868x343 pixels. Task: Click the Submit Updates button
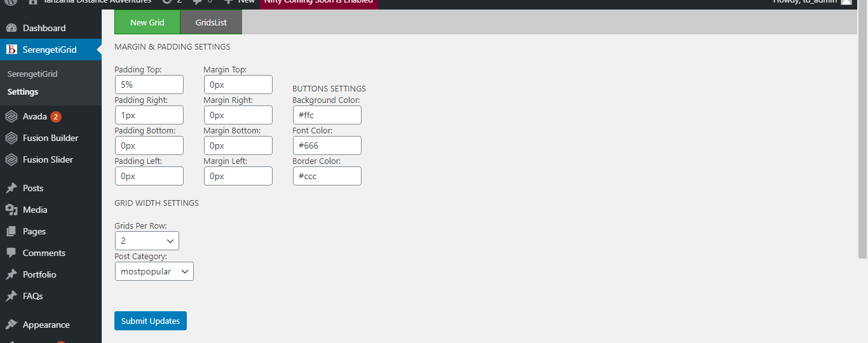point(151,321)
